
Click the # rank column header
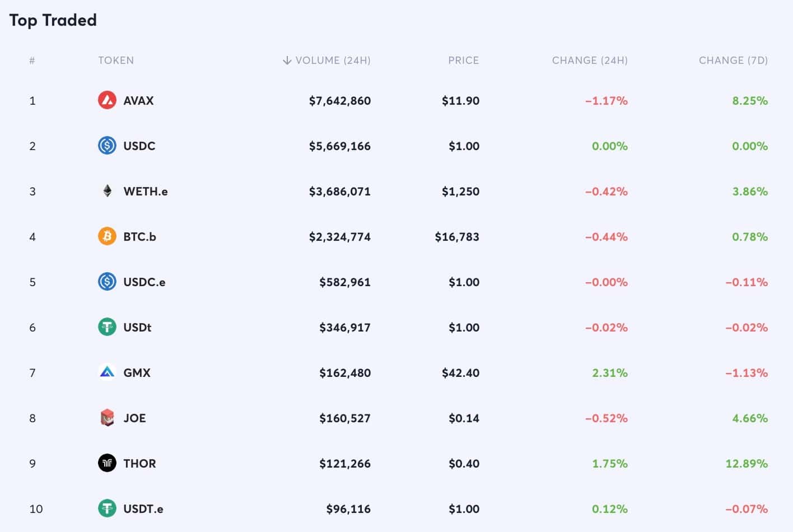(32, 60)
